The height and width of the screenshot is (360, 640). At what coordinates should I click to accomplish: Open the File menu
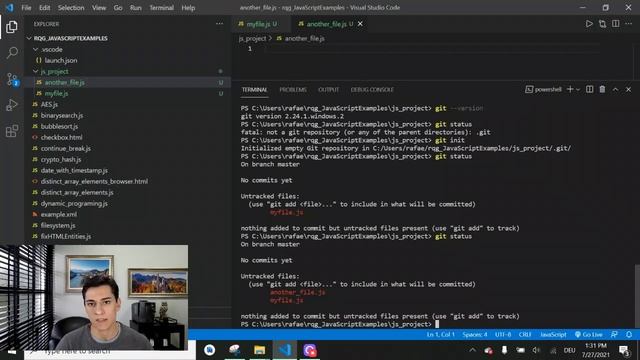tap(26, 7)
